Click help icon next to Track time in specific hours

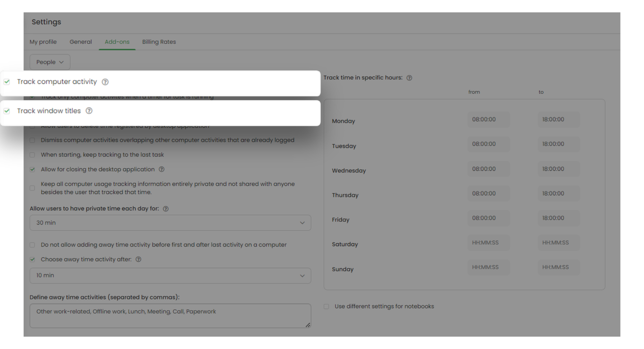point(409,78)
